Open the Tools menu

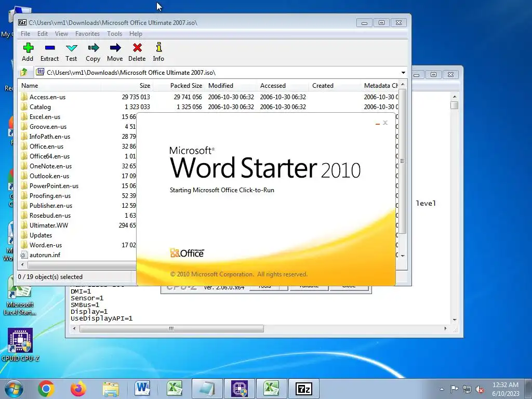(x=114, y=34)
